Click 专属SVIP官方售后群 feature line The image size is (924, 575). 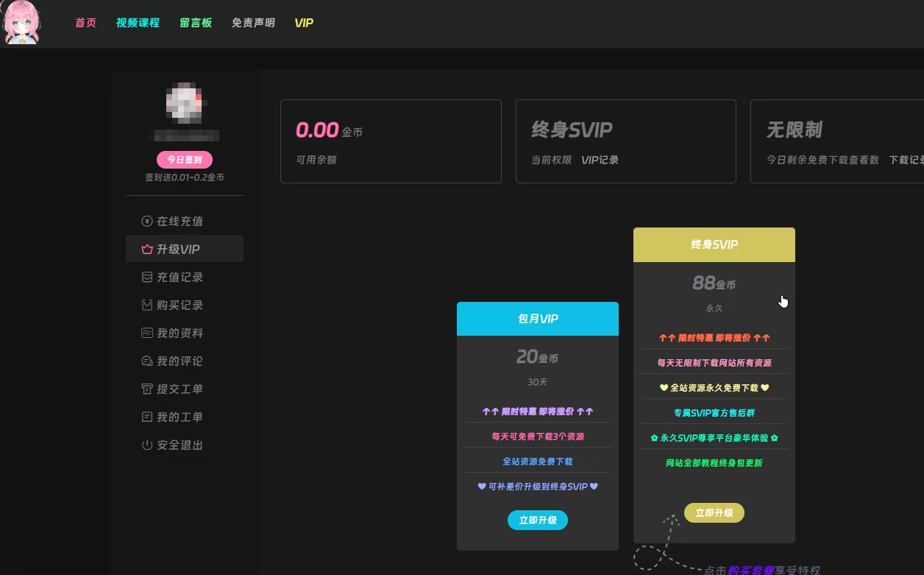[x=714, y=413]
